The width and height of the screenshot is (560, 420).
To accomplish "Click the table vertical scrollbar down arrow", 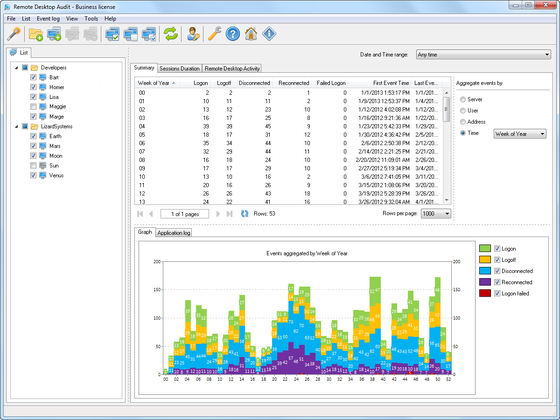I will (446, 200).
